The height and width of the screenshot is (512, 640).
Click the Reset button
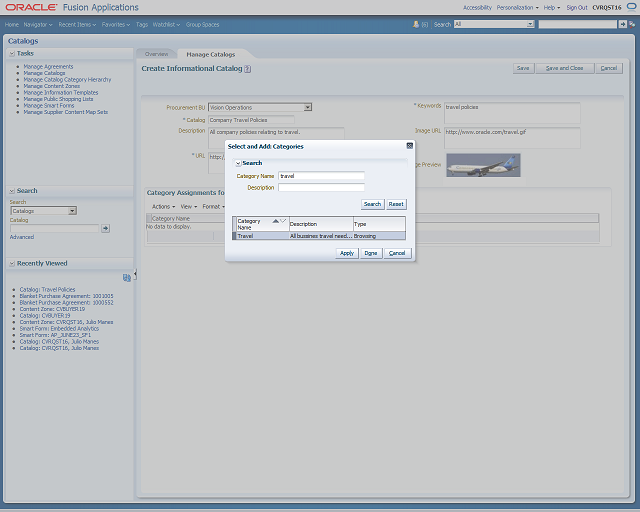[396, 204]
